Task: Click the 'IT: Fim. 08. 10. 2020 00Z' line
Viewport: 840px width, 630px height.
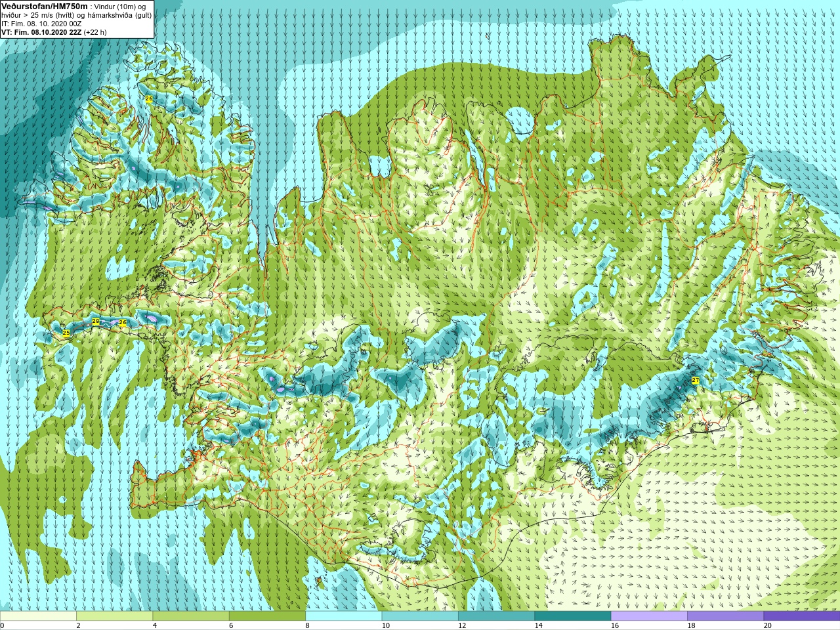Action: tap(42, 24)
